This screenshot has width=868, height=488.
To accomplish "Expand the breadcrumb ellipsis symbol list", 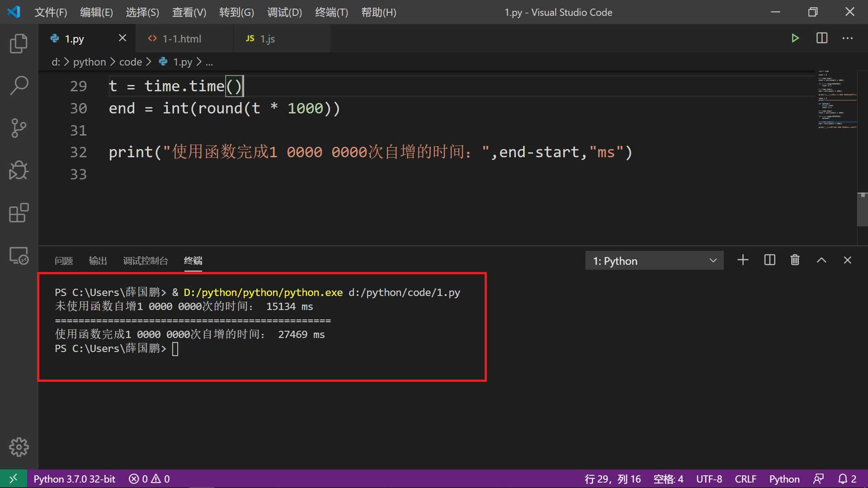I will (x=209, y=62).
